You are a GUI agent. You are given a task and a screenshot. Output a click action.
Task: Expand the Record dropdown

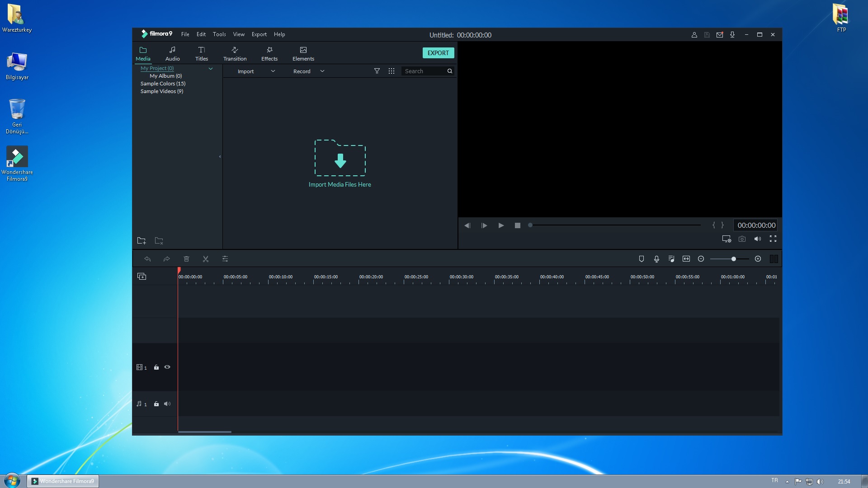(322, 71)
